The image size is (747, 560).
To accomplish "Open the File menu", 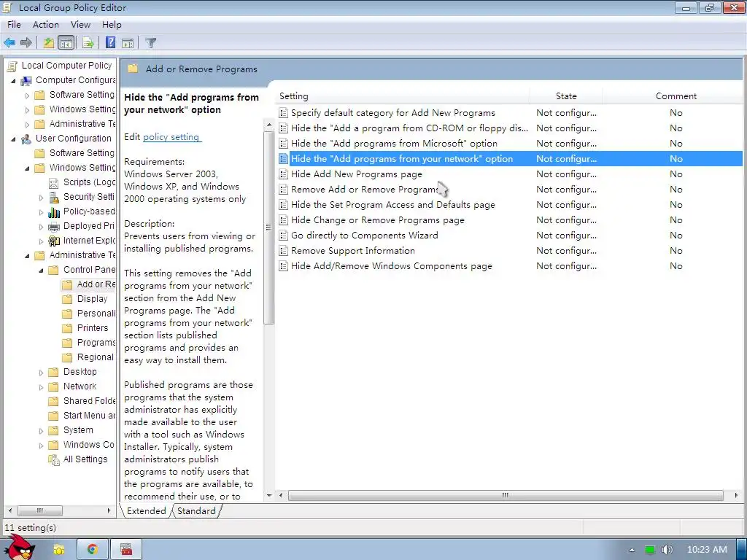I will (x=14, y=25).
